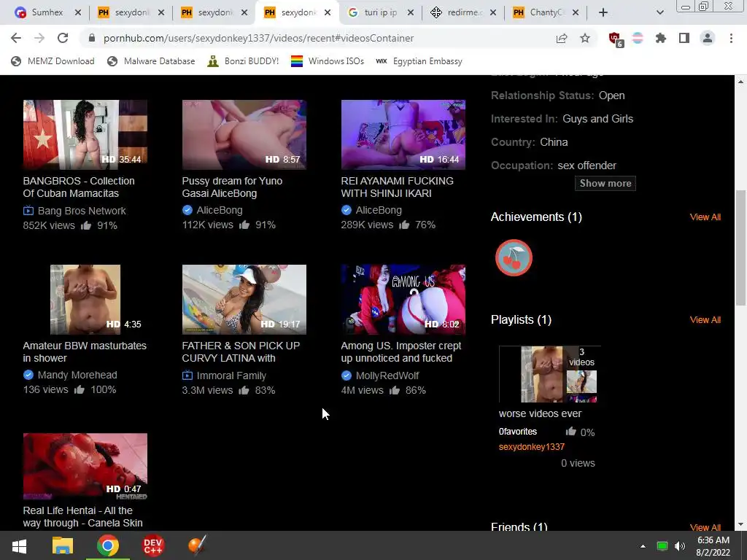The width and height of the screenshot is (747, 560).
Task: Open the taskbar clock showing 6:36 AM
Action: (x=713, y=546)
